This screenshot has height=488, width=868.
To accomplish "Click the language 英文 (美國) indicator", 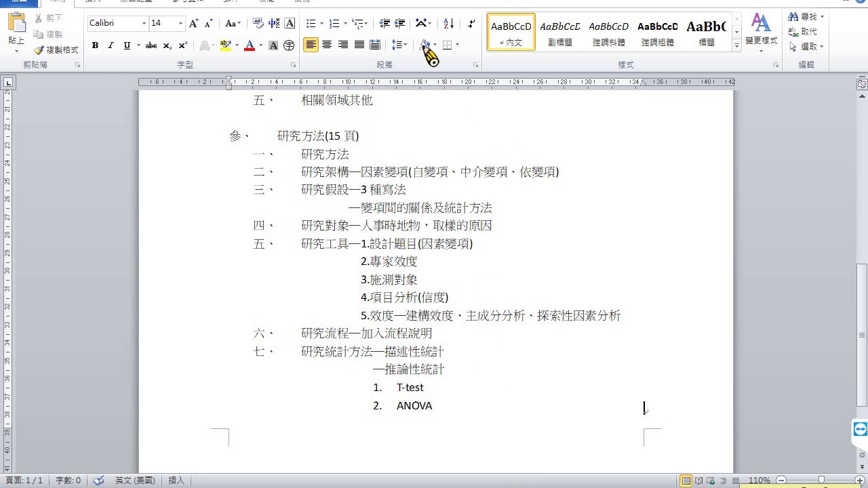I will 135,480.
